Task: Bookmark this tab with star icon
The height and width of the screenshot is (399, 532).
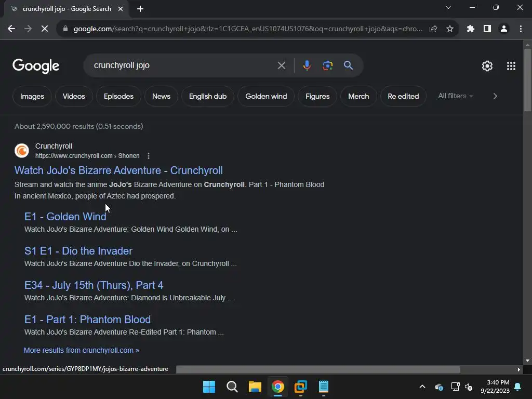Action: 450,29
